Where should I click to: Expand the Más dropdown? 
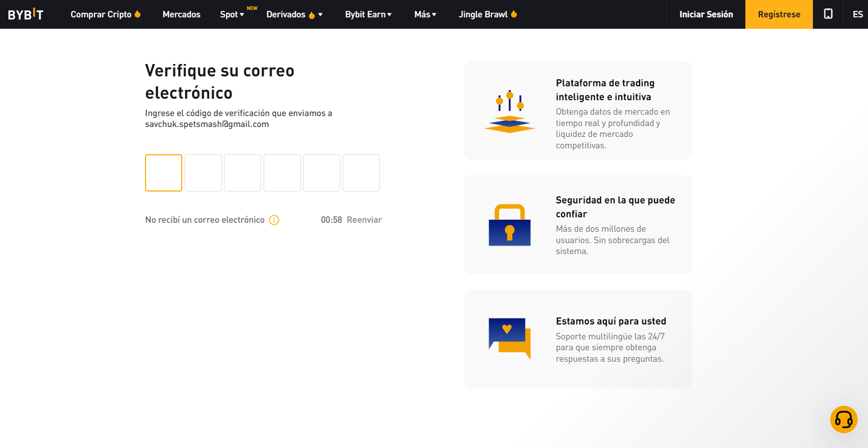click(x=425, y=14)
